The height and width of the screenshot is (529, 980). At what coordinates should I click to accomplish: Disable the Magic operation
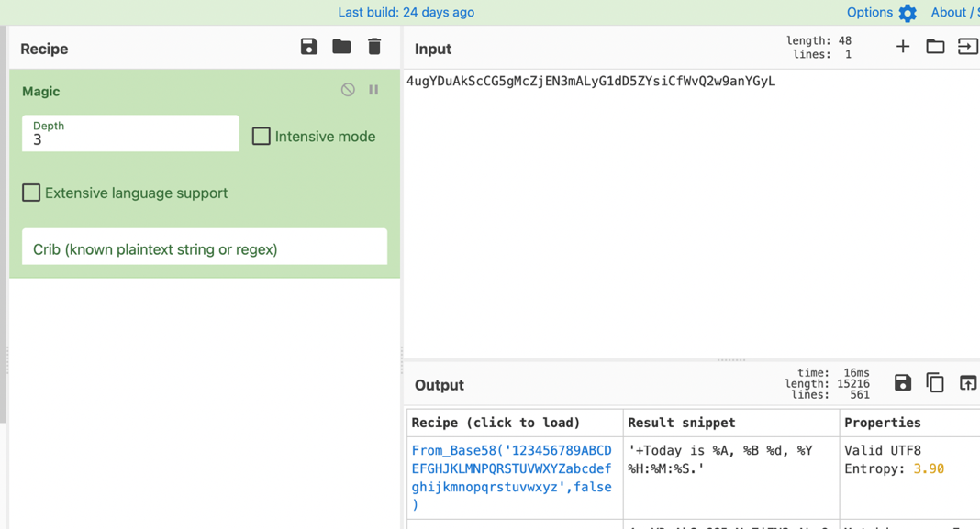click(x=348, y=90)
